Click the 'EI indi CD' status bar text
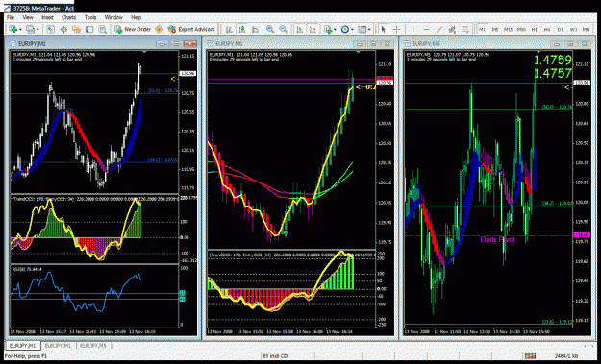This screenshot has width=601, height=364. (x=275, y=356)
